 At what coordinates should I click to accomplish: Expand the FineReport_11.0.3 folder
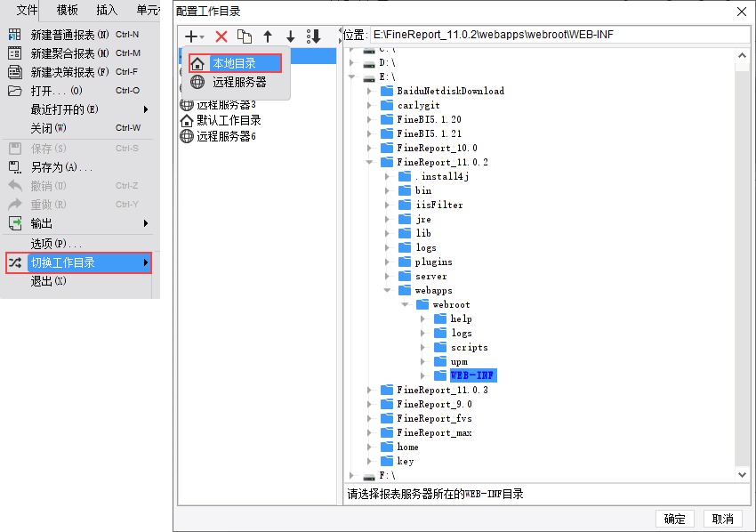(369, 390)
